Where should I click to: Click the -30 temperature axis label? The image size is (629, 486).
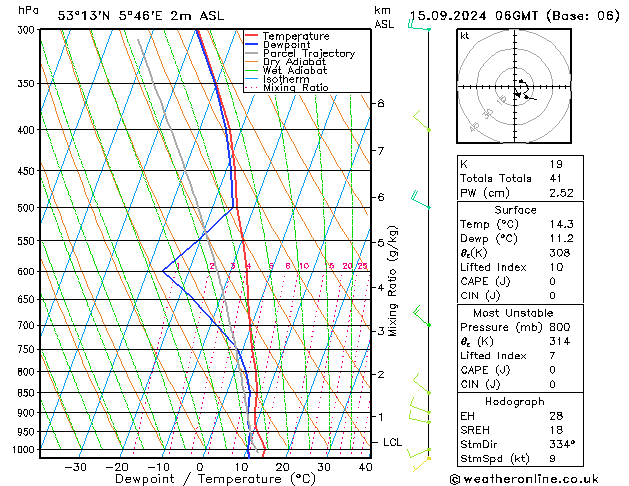[x=75, y=467]
